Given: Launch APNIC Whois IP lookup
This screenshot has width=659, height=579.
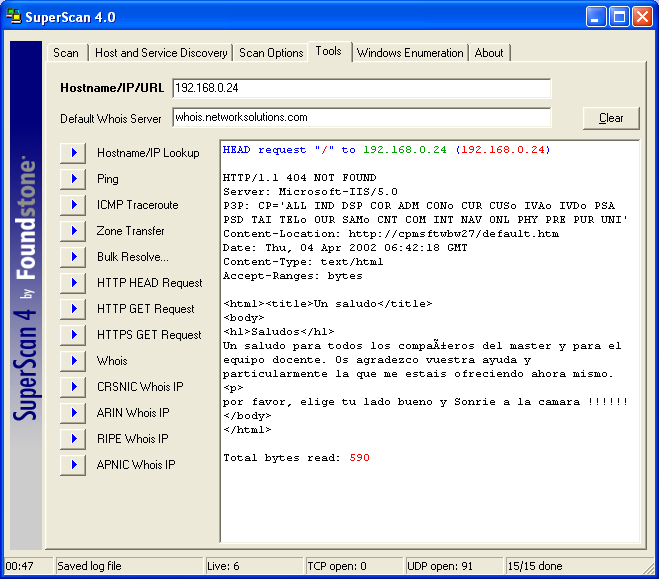Looking at the screenshot, I should point(73,465).
